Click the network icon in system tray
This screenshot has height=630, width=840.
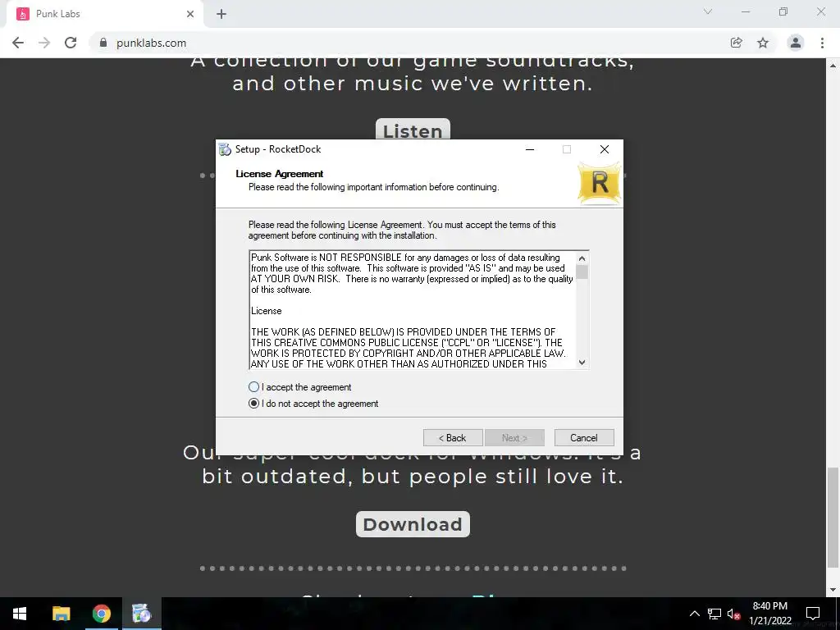pyautogui.click(x=714, y=614)
